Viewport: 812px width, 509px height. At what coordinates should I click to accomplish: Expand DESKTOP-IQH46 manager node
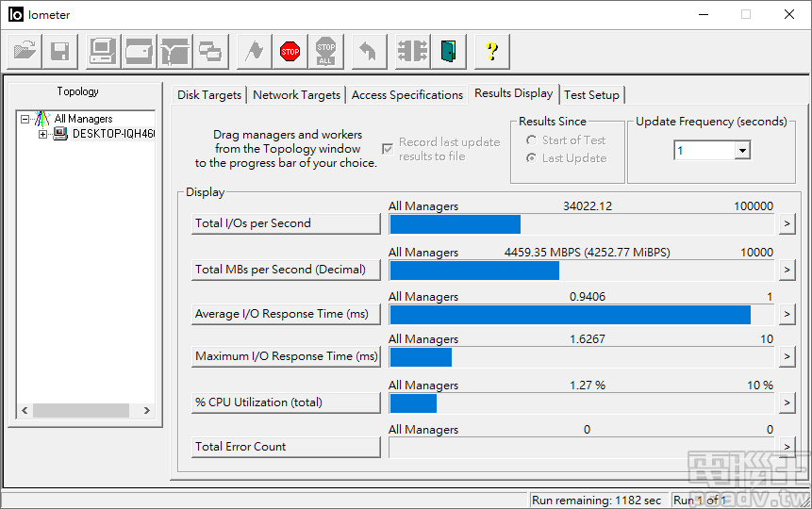coord(43,134)
